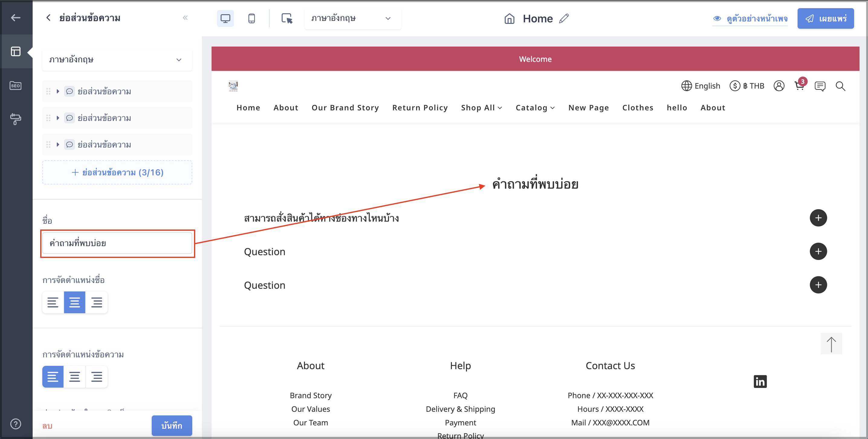The width and height of the screenshot is (868, 439).
Task: Activate the element selection cursor tool
Action: (x=287, y=18)
